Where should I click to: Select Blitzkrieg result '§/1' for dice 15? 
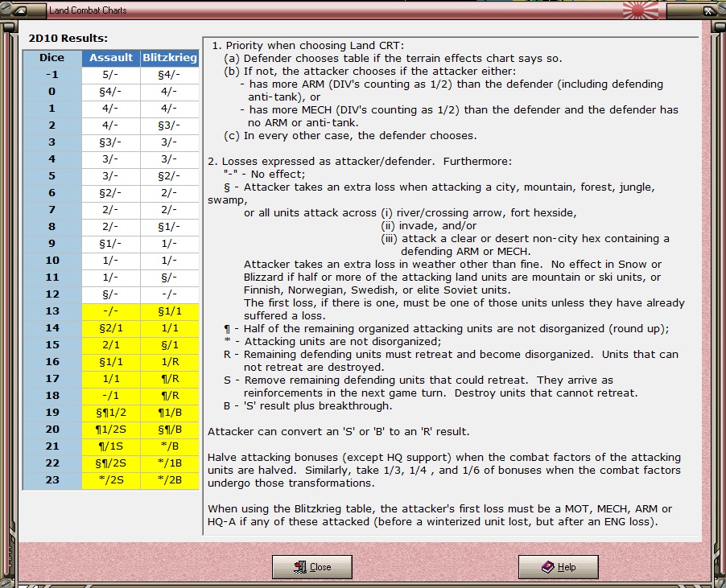(170, 345)
